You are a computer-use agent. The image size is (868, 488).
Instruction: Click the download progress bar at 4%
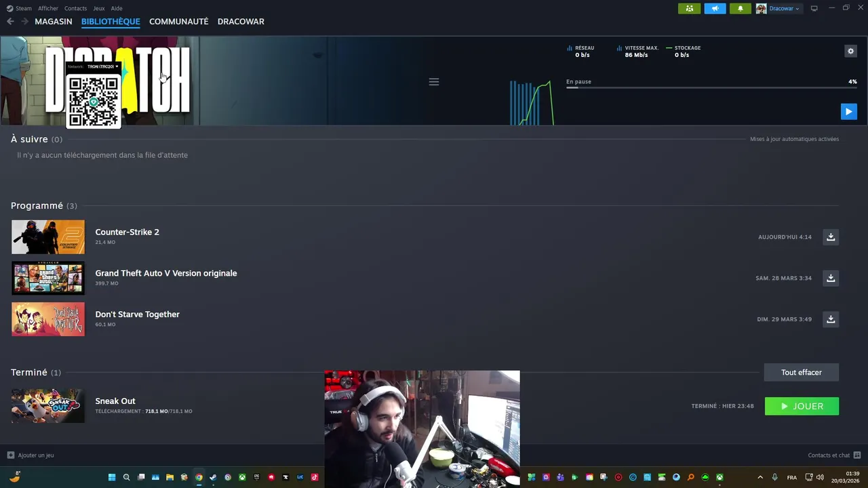click(x=711, y=87)
